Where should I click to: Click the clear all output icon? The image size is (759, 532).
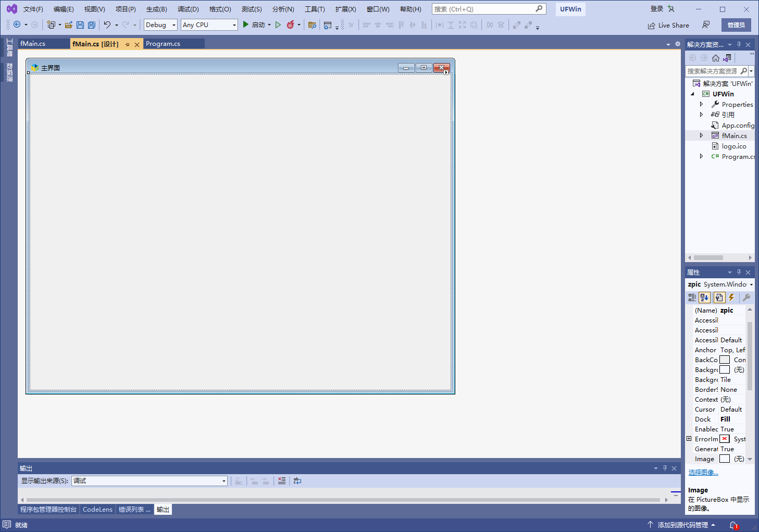click(x=282, y=480)
